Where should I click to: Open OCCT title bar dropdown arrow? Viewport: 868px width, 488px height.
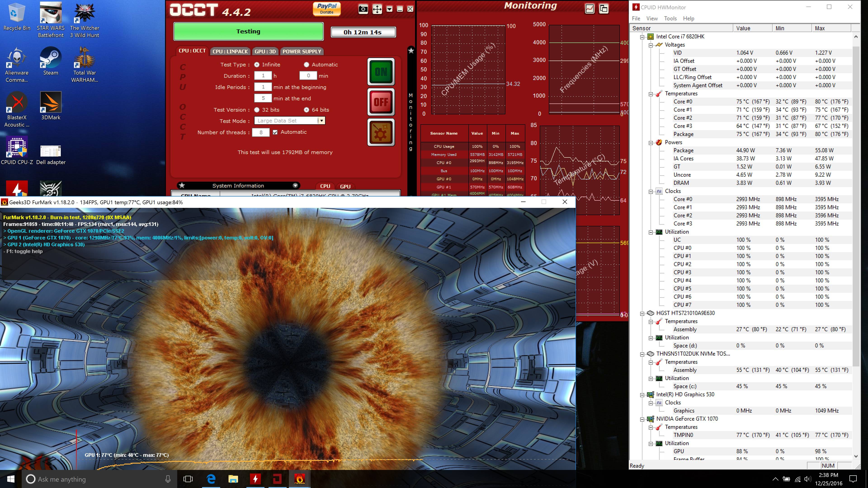point(389,9)
